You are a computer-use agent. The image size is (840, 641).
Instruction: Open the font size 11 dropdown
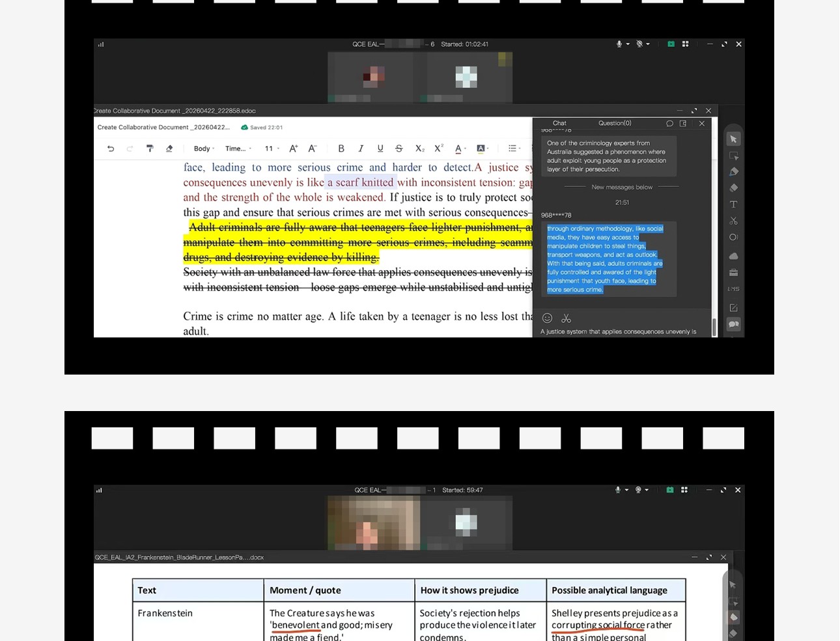click(272, 149)
